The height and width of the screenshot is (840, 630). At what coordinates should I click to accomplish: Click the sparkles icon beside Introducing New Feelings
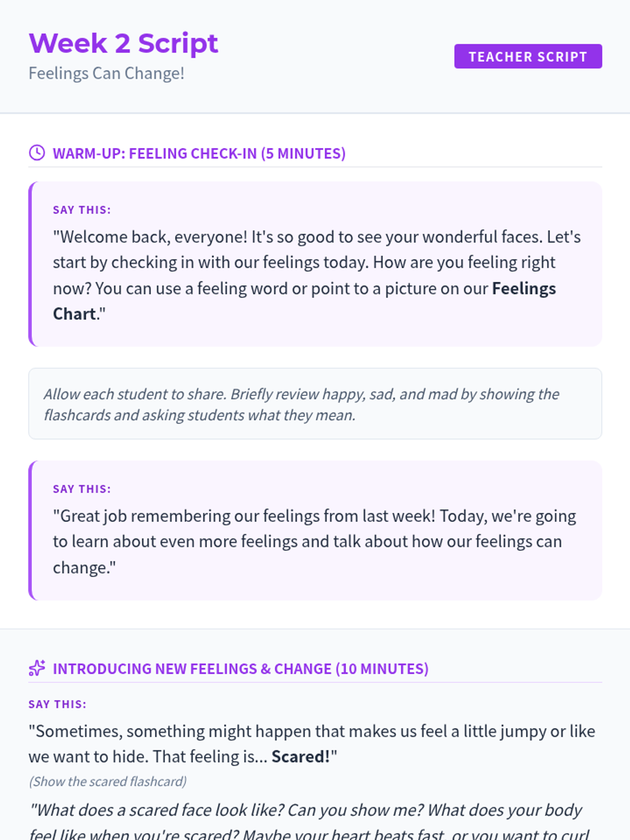(x=37, y=668)
